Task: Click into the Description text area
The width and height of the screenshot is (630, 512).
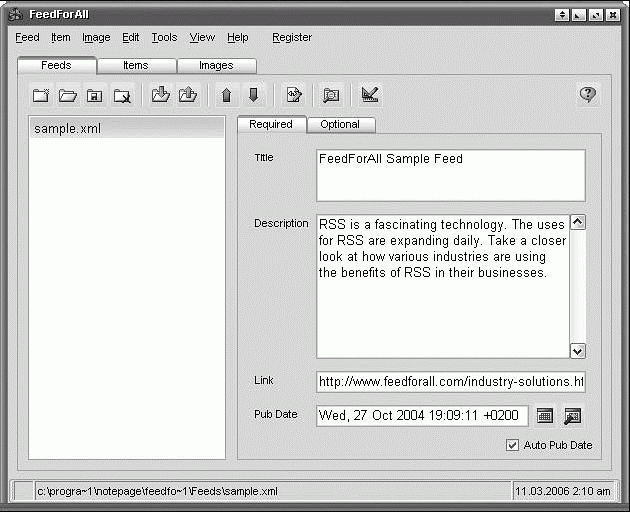Action: (x=443, y=286)
